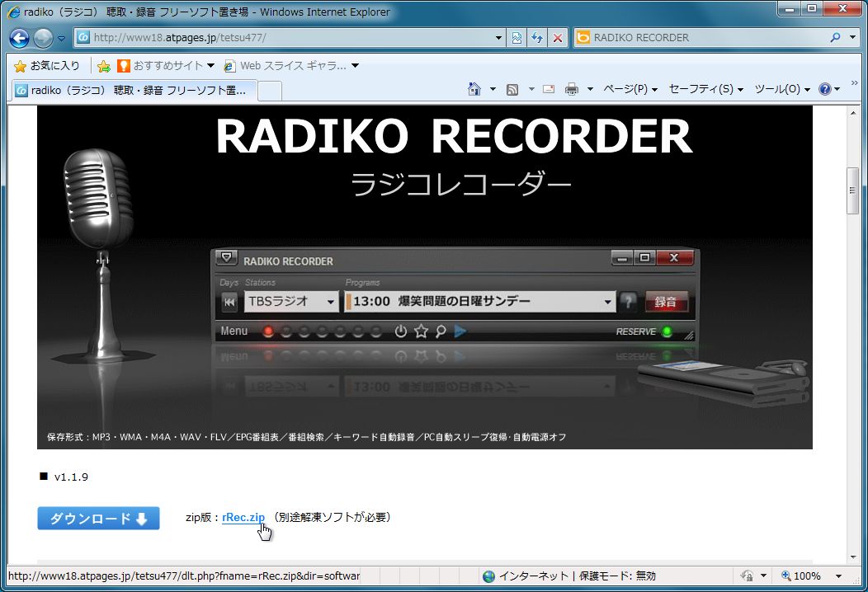868x592 pixels.
Task: Open the セーフティ(S) menu
Action: tap(705, 89)
